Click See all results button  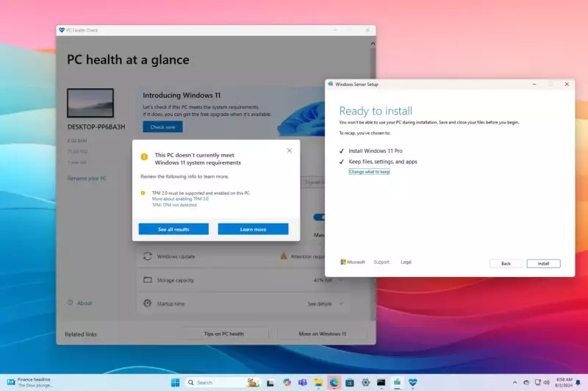(173, 229)
